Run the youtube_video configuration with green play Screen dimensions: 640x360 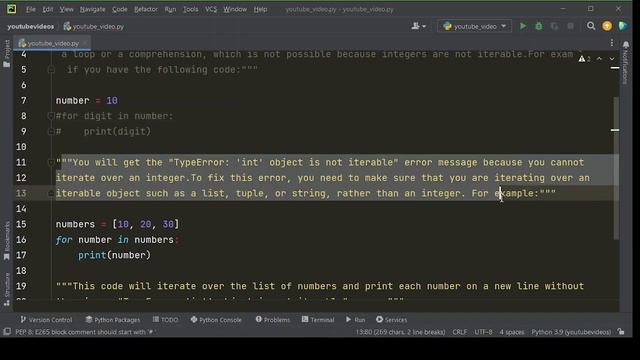tap(523, 26)
